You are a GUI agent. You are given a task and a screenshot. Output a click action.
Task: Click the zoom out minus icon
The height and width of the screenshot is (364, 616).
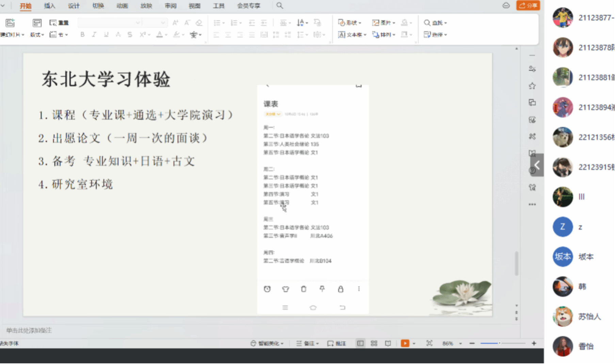(472, 343)
